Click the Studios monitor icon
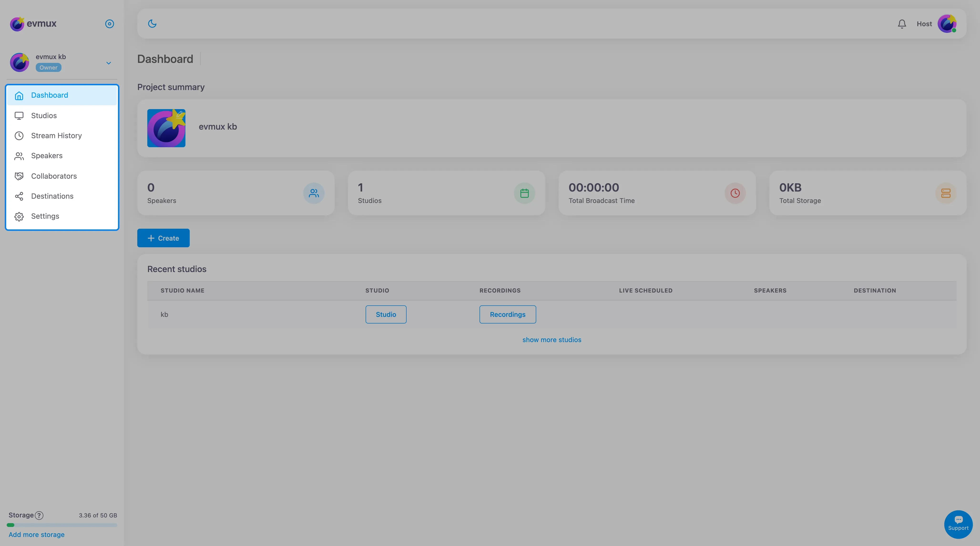The width and height of the screenshot is (980, 546). 19,116
